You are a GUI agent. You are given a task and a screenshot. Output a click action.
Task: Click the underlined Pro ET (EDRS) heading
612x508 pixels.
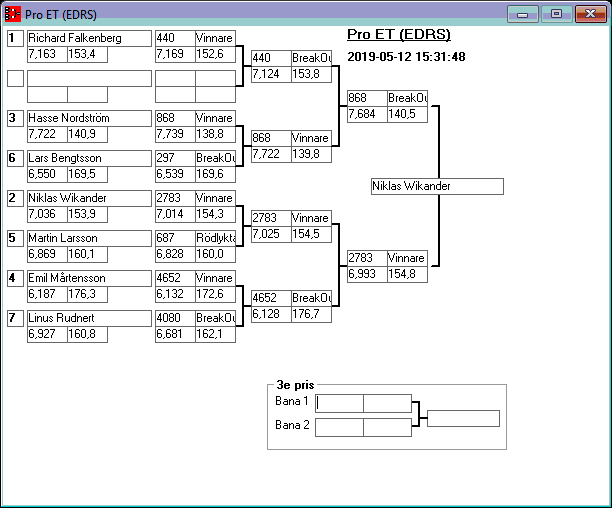[x=399, y=34]
